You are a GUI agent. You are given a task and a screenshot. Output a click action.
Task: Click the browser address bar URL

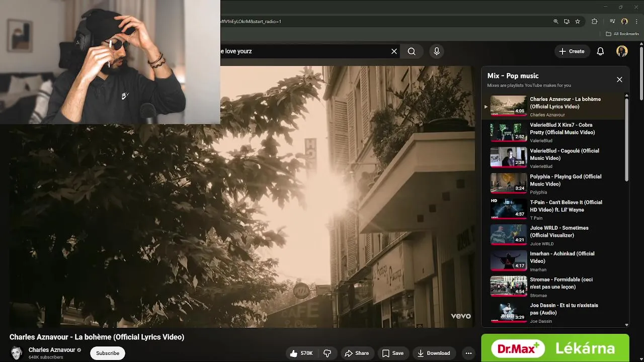point(250,22)
